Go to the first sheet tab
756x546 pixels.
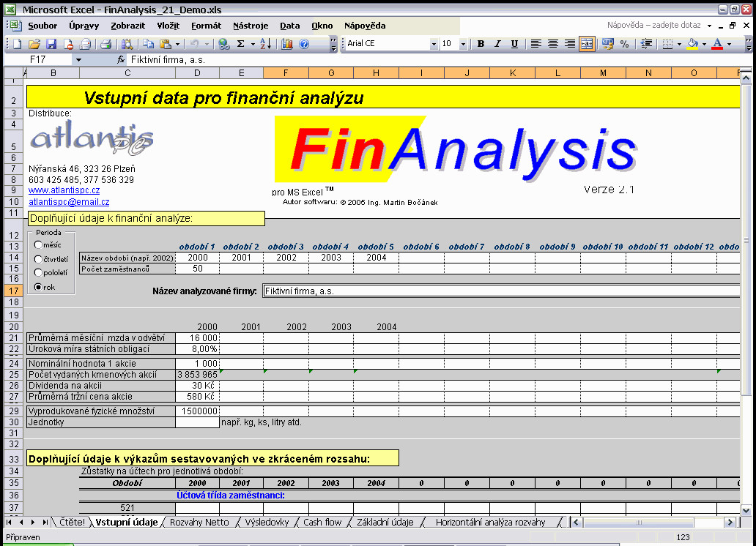coord(10,523)
